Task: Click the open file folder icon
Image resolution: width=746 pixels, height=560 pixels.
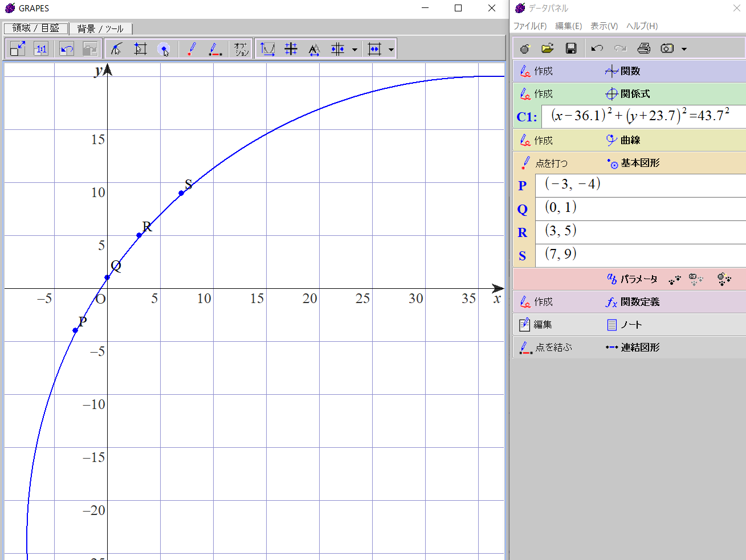Action: pyautogui.click(x=548, y=48)
